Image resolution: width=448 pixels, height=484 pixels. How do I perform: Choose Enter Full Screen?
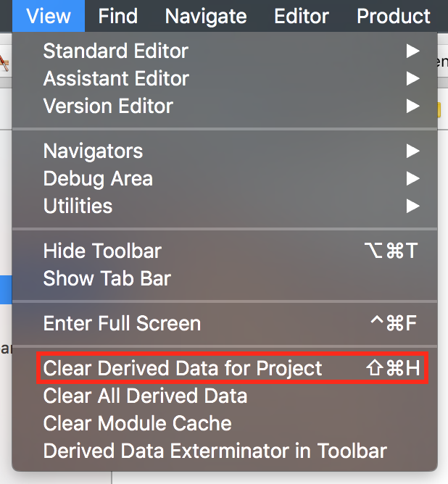click(122, 323)
